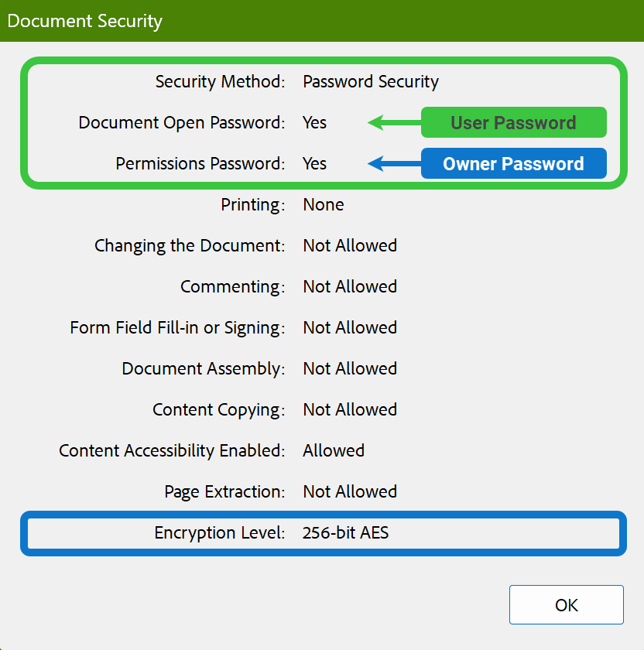Click the Page Extraction label
The height and width of the screenshot is (650, 644).
pos(224,491)
